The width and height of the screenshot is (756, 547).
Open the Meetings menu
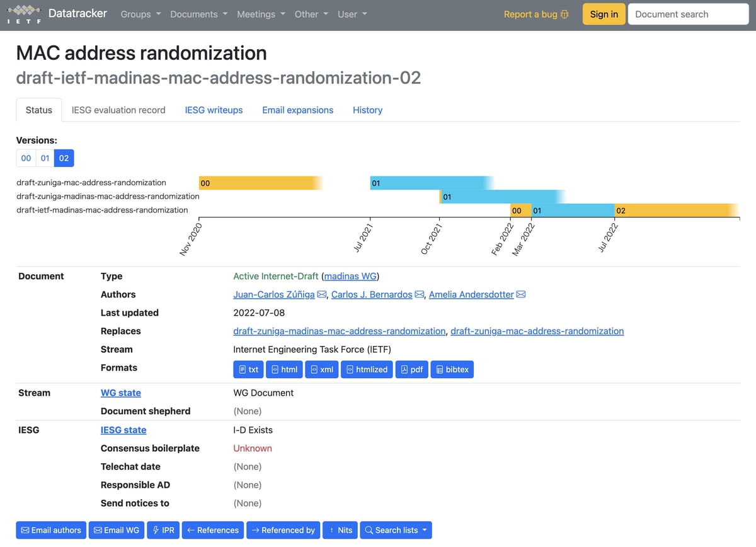[x=261, y=14]
